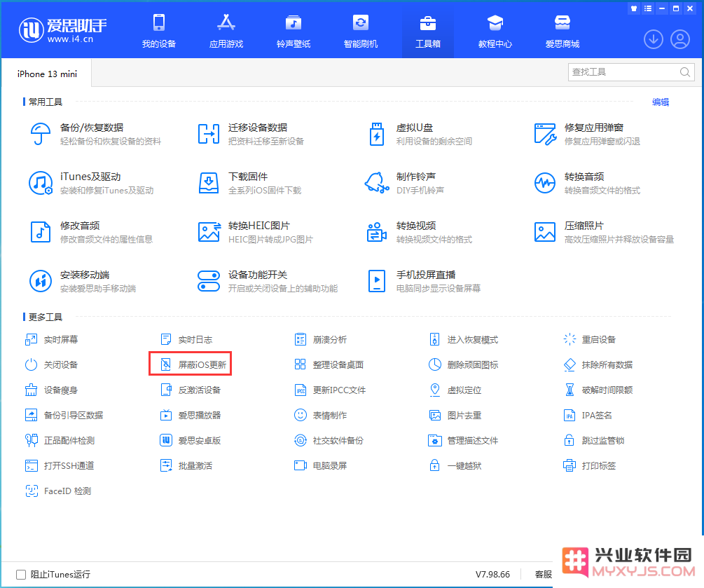
Task: Click the 迁移设备数据 transfer icon
Action: pos(209,134)
